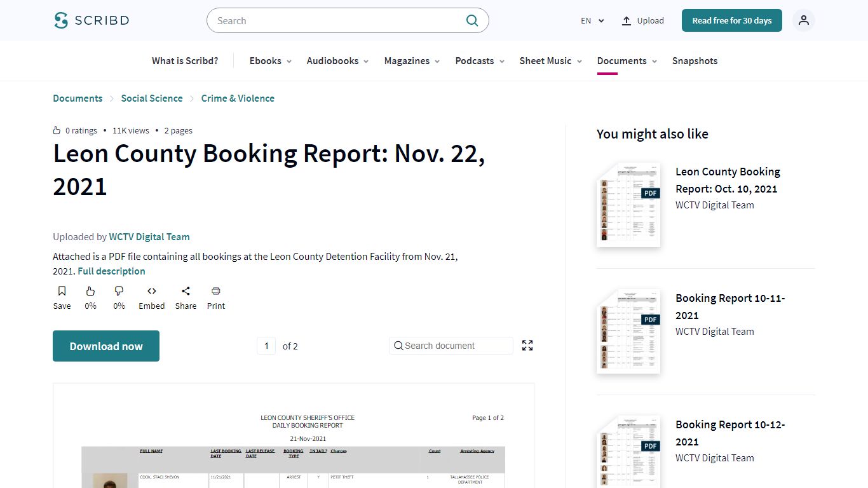The width and height of the screenshot is (868, 488).
Task: Open Booking Report 10-11-2021 thumbnail
Action: click(x=628, y=332)
